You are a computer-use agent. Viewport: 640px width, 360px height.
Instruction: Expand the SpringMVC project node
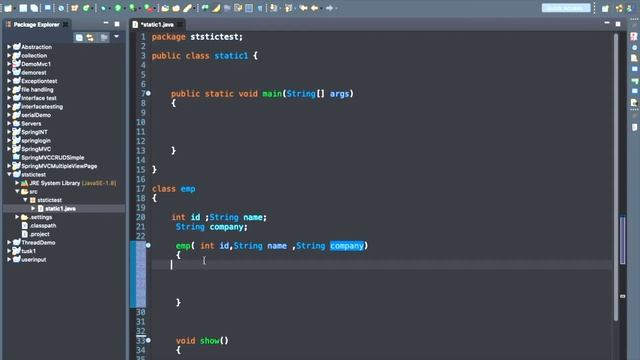tap(9, 149)
